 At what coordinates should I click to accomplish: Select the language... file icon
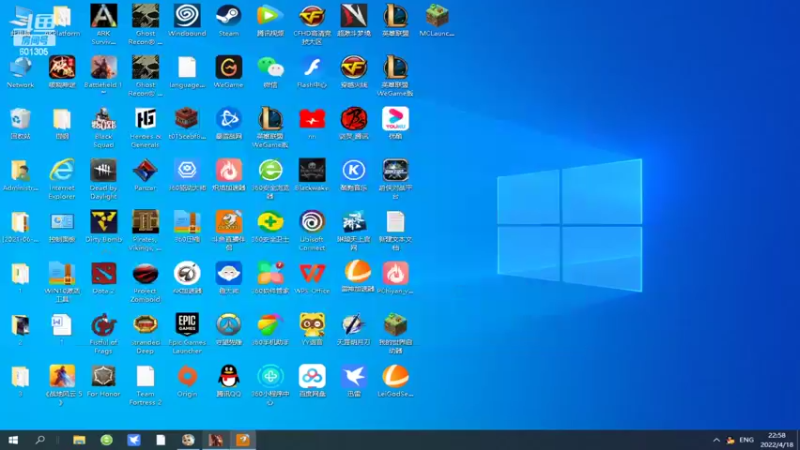[187, 72]
